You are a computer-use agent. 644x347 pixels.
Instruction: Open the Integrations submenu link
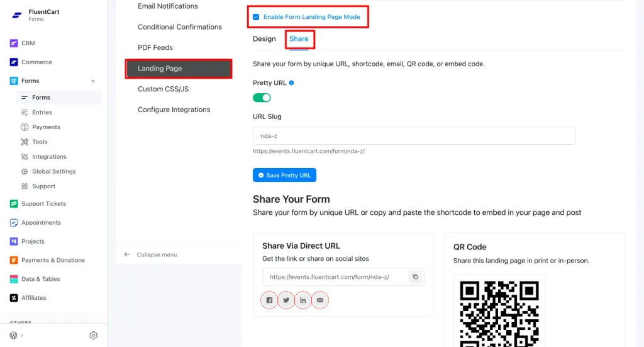(x=49, y=157)
